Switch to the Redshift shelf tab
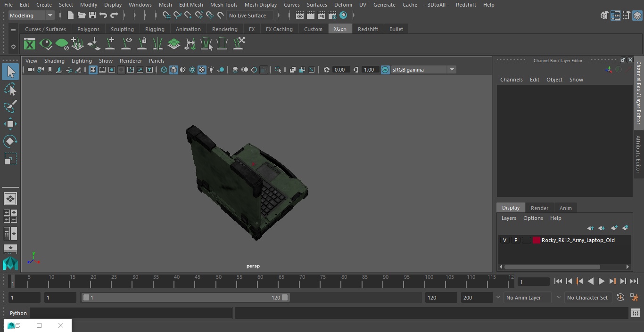Screen dimensions: 644x332 point(368,29)
